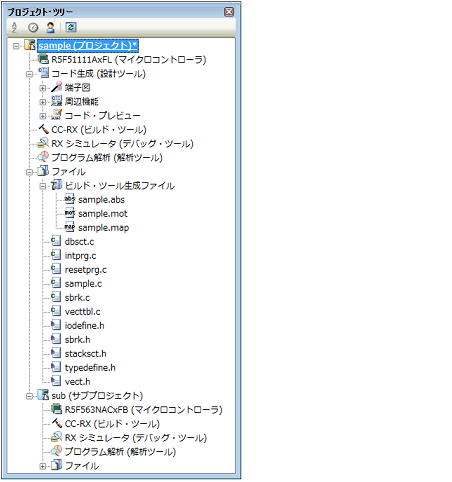Collapse the sample project root node
The width and height of the screenshot is (452, 482).
[16, 46]
